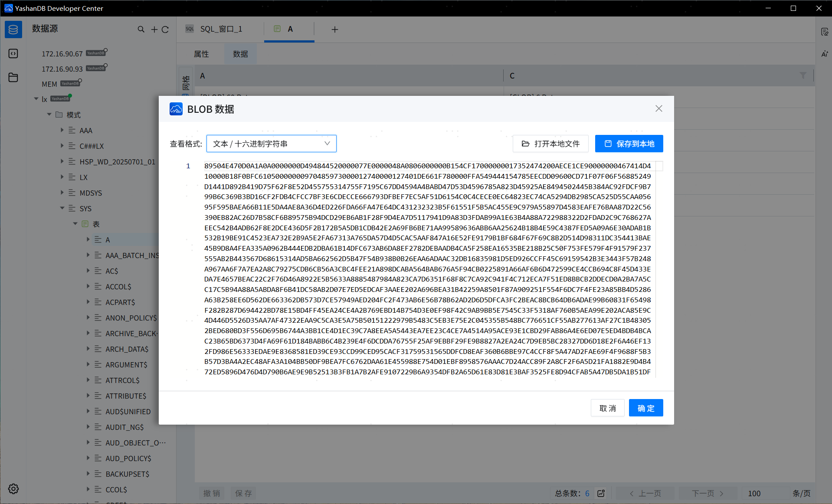This screenshot has width=832, height=504.
Task: Click the database datasource sidebar icon
Action: [13, 29]
